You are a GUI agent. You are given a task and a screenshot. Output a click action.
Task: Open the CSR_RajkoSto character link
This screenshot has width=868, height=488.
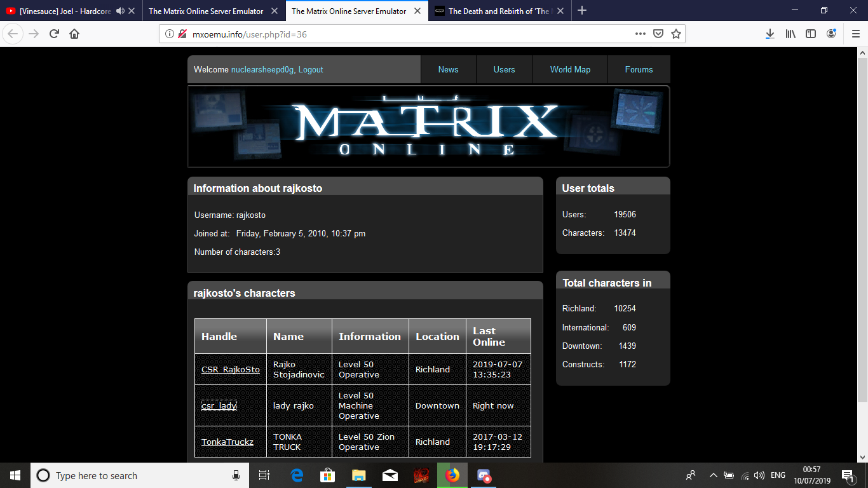tap(230, 369)
